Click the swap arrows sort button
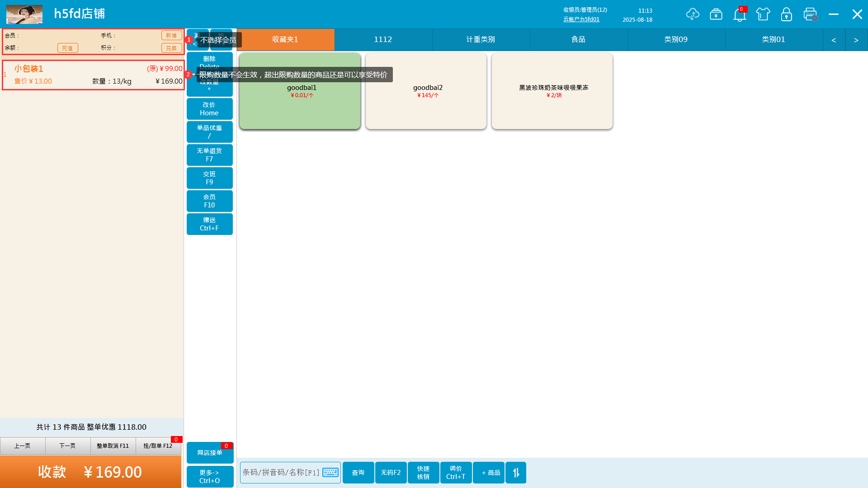Viewport: 868px width, 488px height. point(516,473)
